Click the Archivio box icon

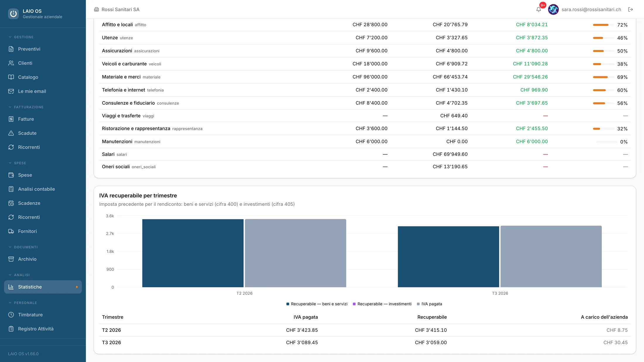[x=11, y=259]
